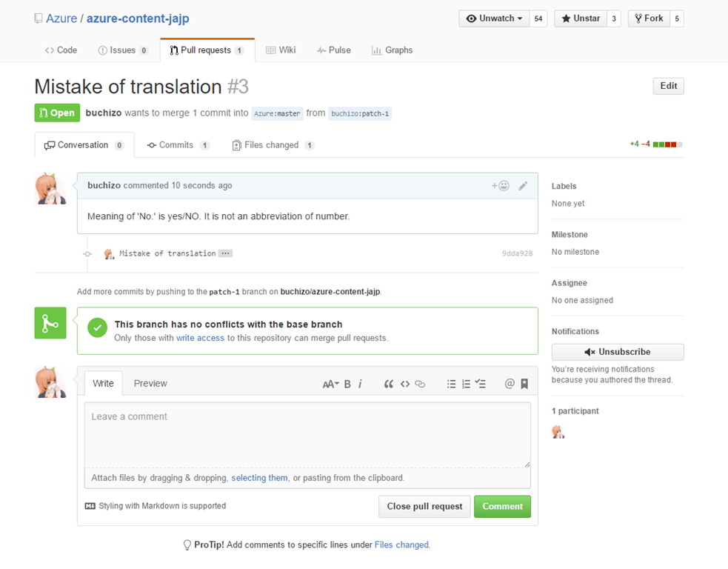Add an unordered bullet list
The image size is (728, 569).
(451, 384)
